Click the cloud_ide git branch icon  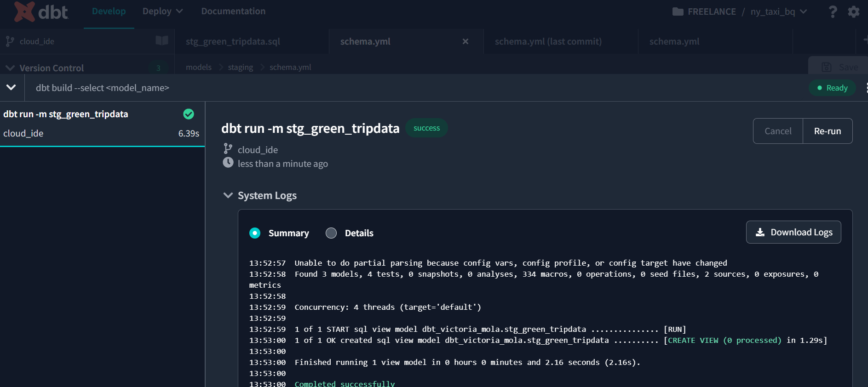tap(10, 41)
